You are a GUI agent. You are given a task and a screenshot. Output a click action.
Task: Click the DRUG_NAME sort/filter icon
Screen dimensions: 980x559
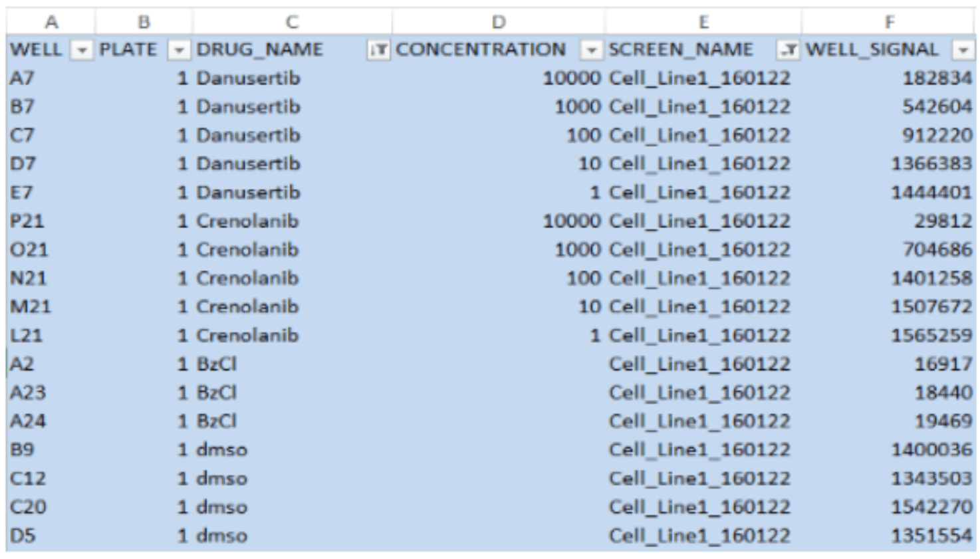click(378, 50)
